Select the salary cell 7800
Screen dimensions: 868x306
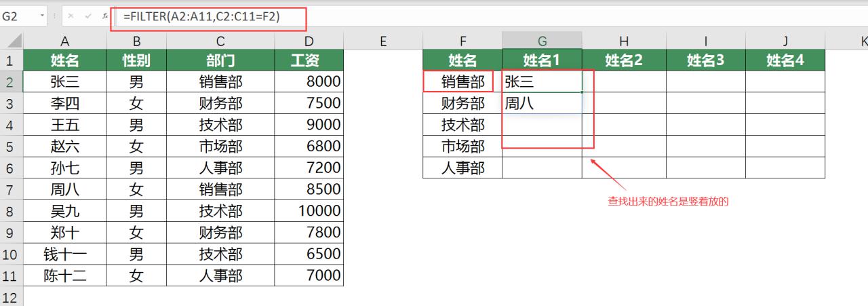pyautogui.click(x=309, y=232)
